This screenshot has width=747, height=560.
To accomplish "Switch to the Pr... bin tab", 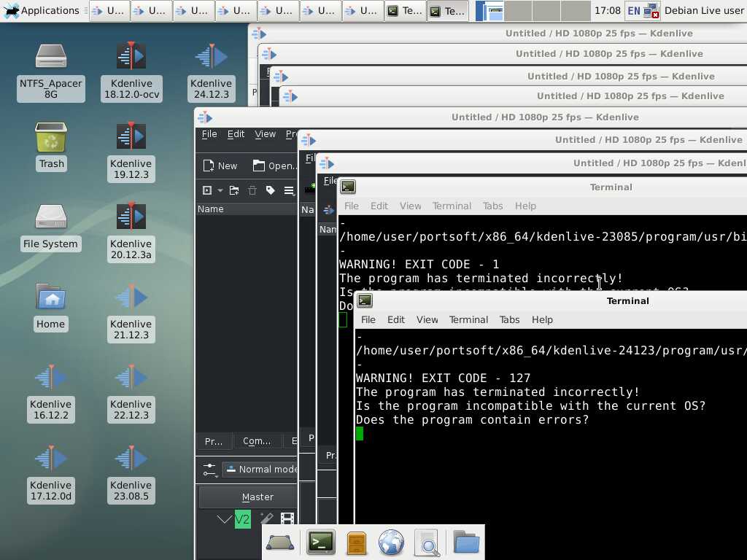I will tap(214, 441).
